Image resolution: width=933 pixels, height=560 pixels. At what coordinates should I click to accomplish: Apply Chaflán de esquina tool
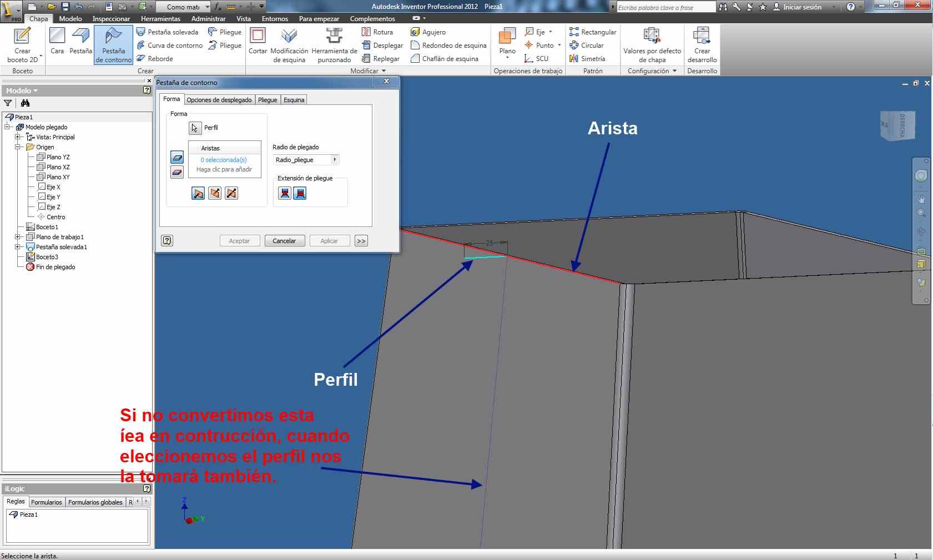444,59
